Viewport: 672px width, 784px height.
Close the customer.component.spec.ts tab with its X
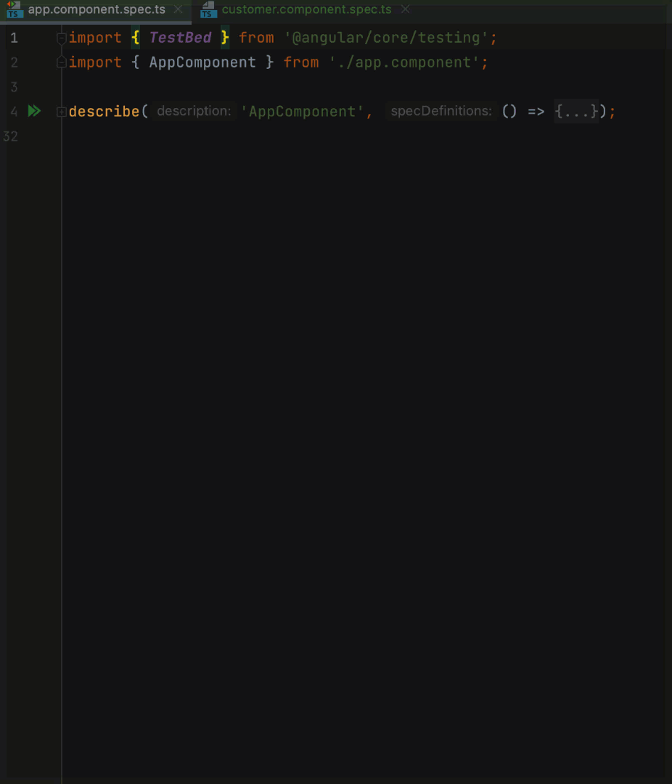click(x=405, y=9)
